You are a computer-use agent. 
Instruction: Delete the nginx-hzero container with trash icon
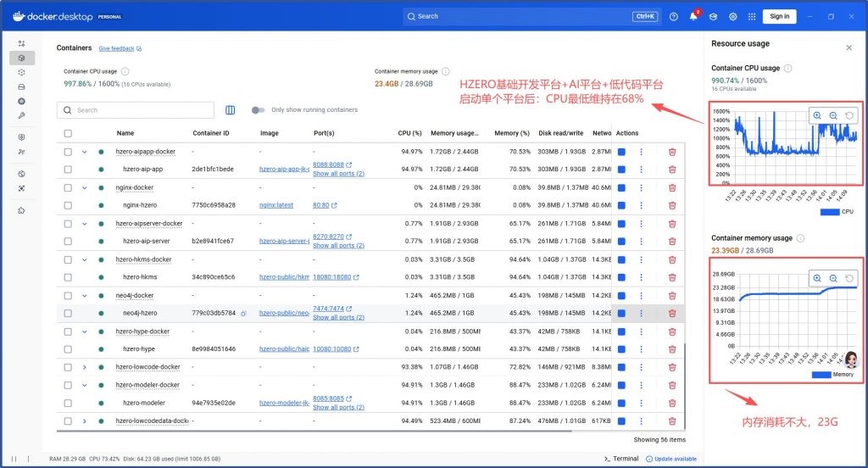pos(672,205)
